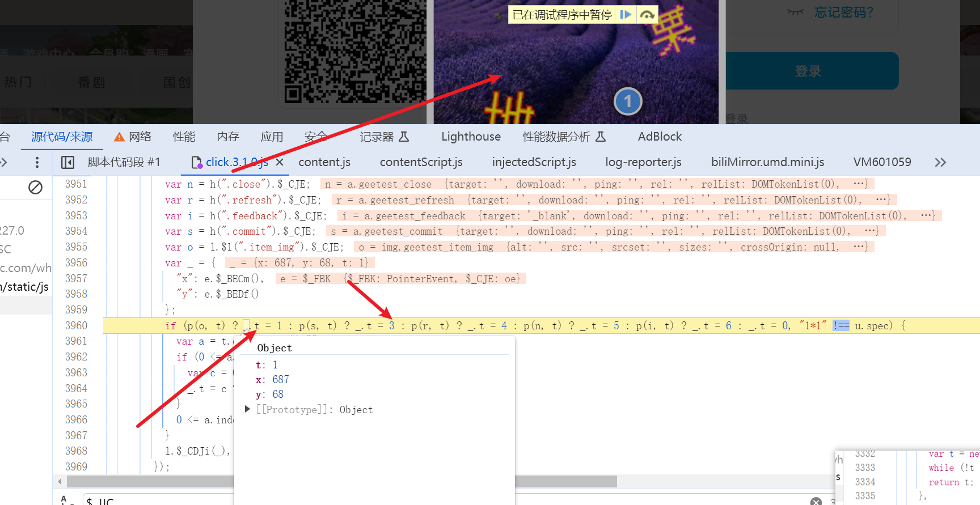Click line number 3960 in gutter

click(x=76, y=325)
